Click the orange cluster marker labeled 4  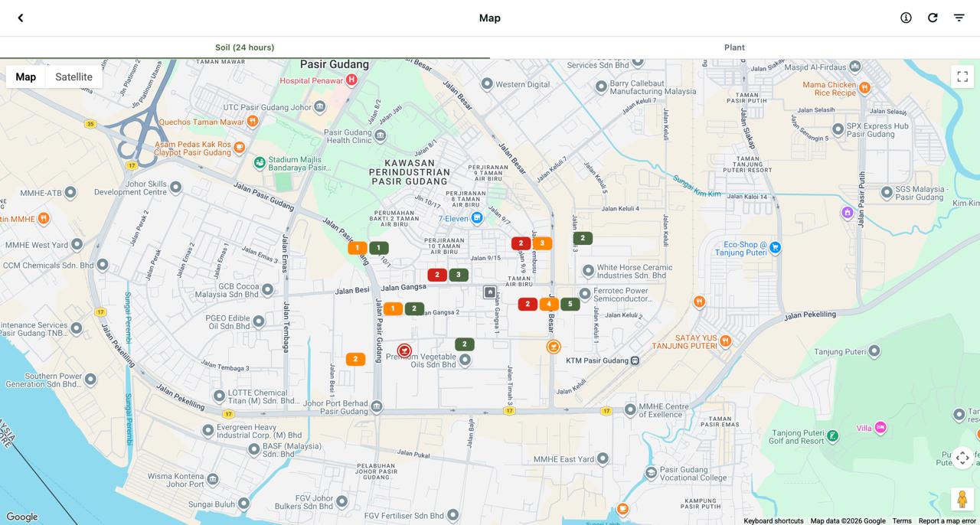pos(549,305)
